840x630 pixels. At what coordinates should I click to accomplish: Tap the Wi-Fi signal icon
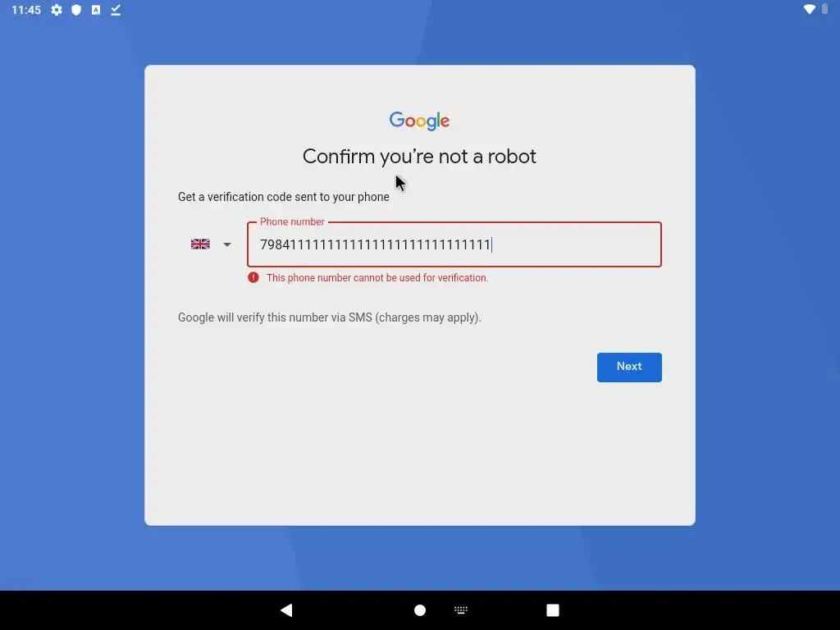pyautogui.click(x=810, y=9)
